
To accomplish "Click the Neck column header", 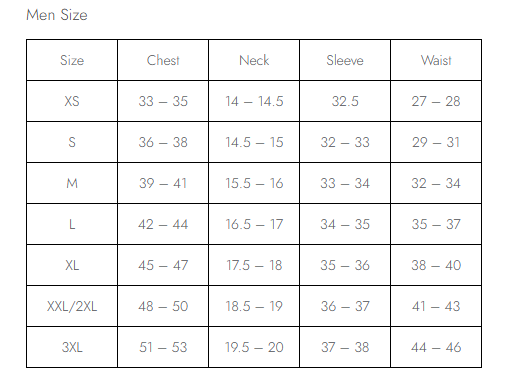I will tap(254, 60).
